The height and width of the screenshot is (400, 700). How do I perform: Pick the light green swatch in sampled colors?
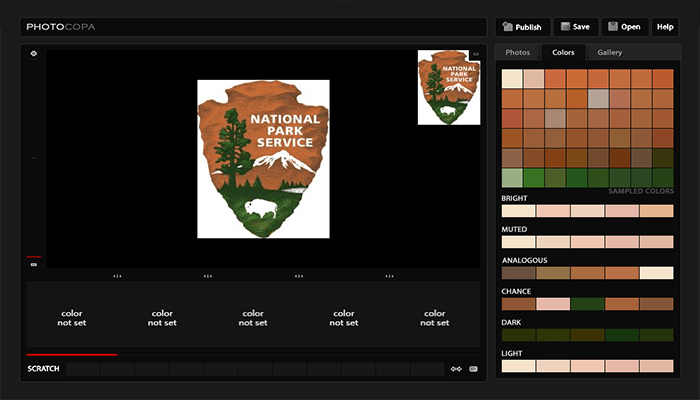(511, 177)
